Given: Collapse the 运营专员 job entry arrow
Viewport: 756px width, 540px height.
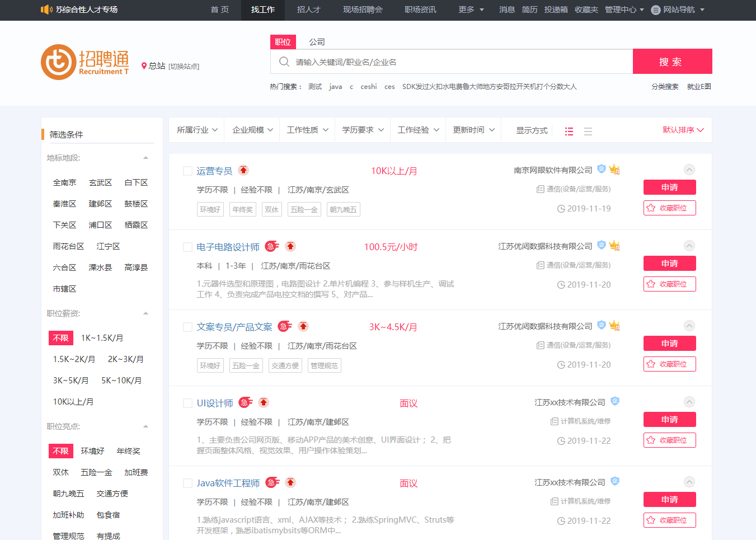Looking at the screenshot, I should (x=689, y=170).
